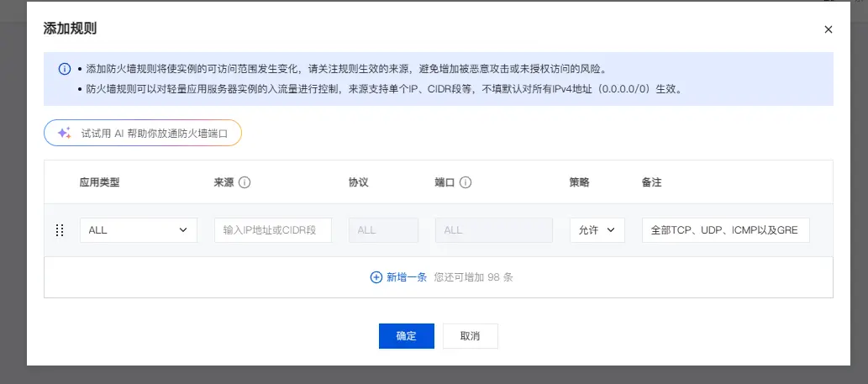Click the info icon next to 端口

point(466,182)
